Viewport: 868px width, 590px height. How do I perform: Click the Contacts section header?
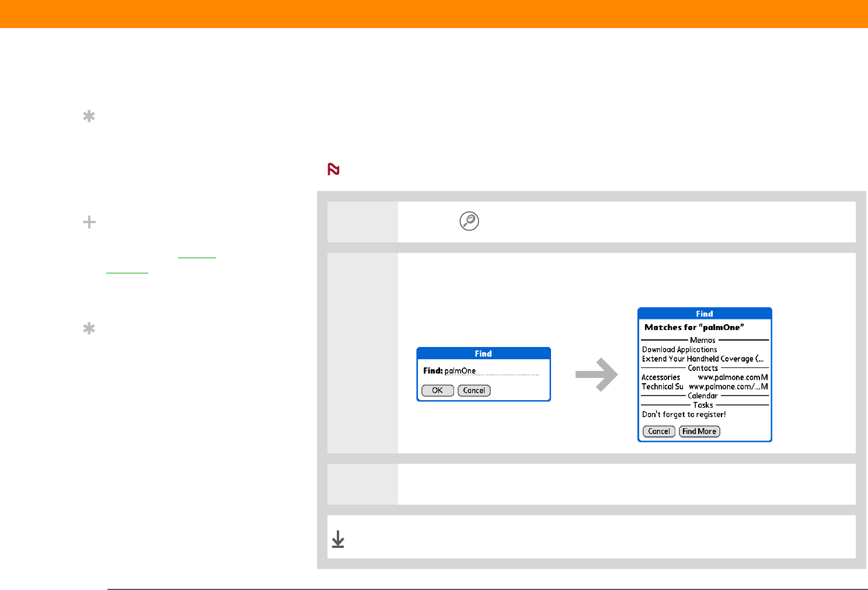tap(703, 368)
